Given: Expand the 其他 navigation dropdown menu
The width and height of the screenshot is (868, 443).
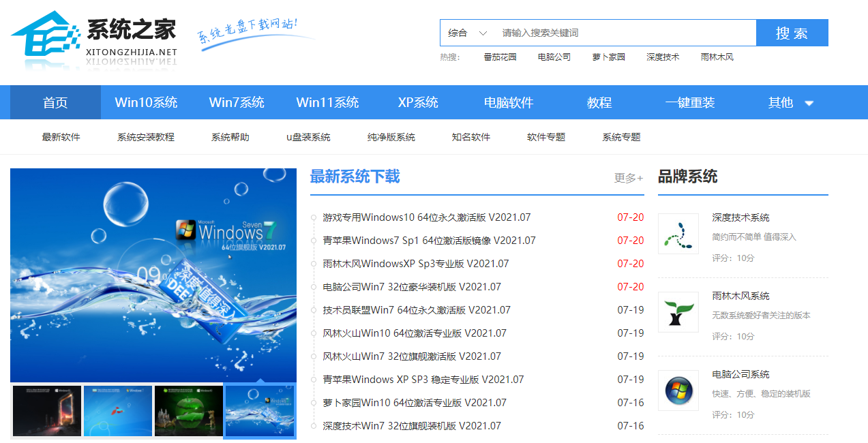Looking at the screenshot, I should (x=790, y=103).
